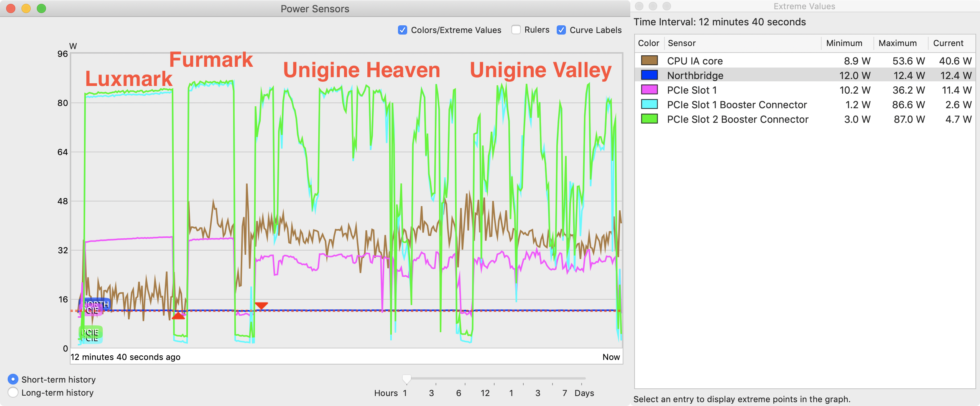The height and width of the screenshot is (406, 980).
Task: Select the PCIe Slot 1 sensor row
Action: tap(805, 90)
